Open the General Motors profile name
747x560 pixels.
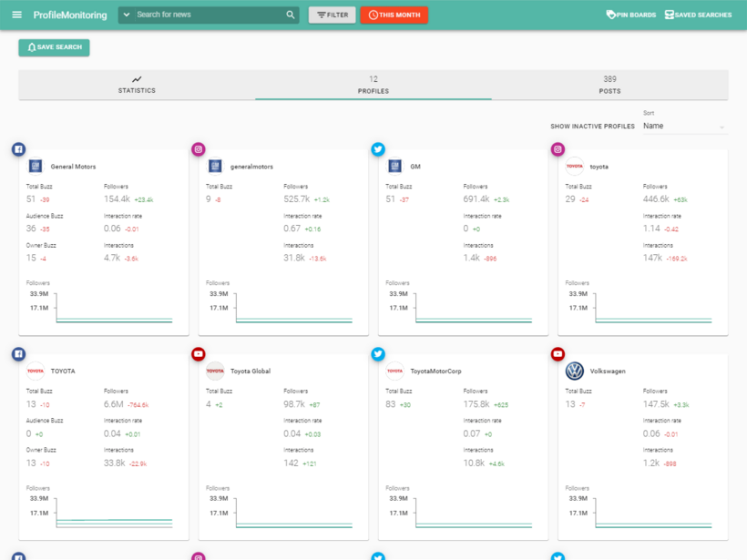(x=73, y=167)
